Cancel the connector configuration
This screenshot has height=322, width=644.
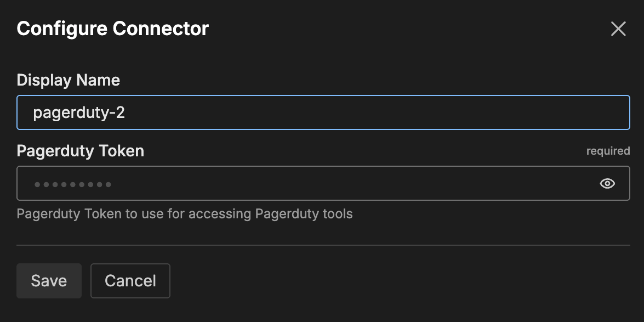pyautogui.click(x=130, y=281)
